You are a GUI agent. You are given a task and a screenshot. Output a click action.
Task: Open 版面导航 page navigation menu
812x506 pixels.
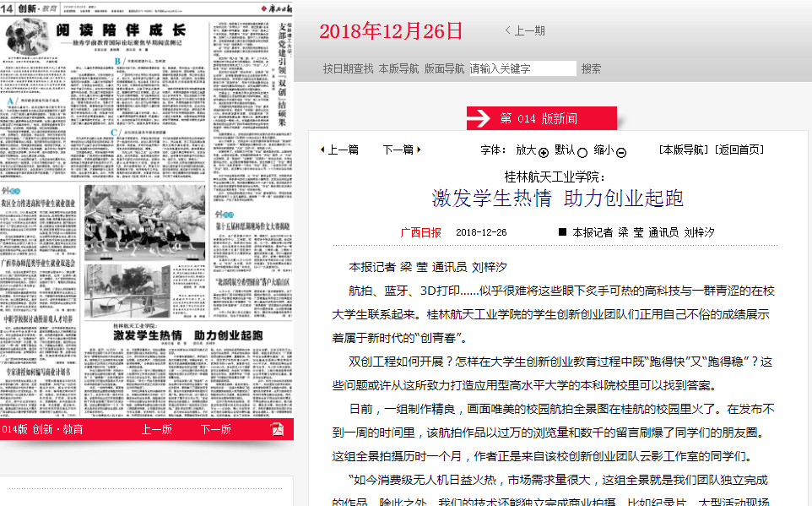point(444,68)
